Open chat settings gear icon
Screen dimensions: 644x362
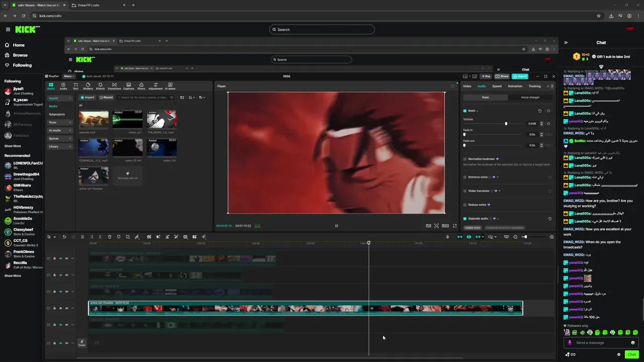coord(619,354)
